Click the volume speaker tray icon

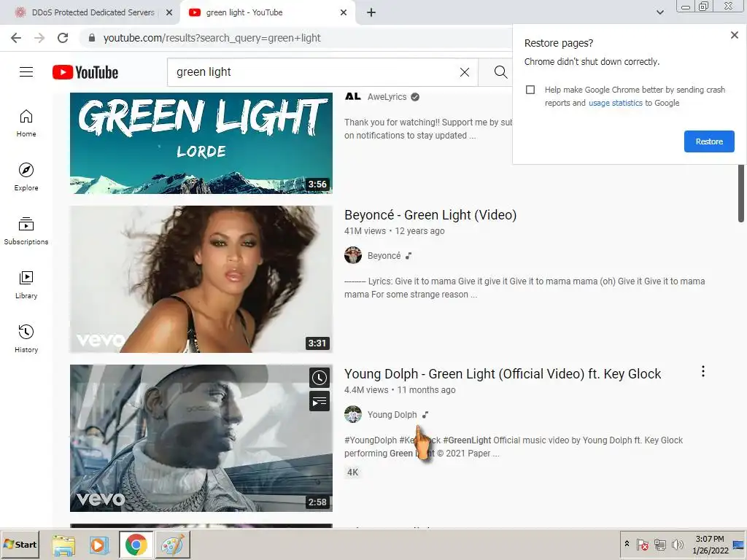click(677, 544)
